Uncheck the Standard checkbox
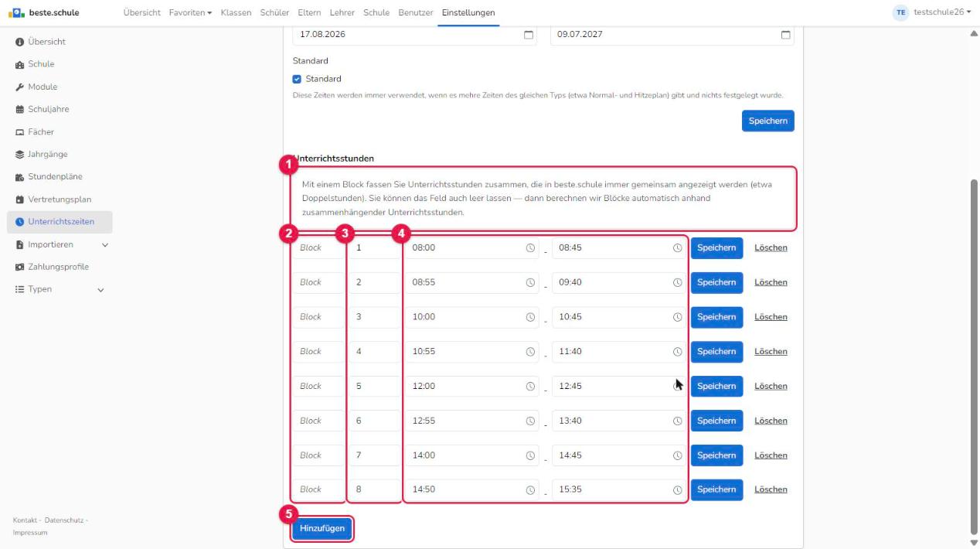The width and height of the screenshot is (980, 549). (297, 79)
